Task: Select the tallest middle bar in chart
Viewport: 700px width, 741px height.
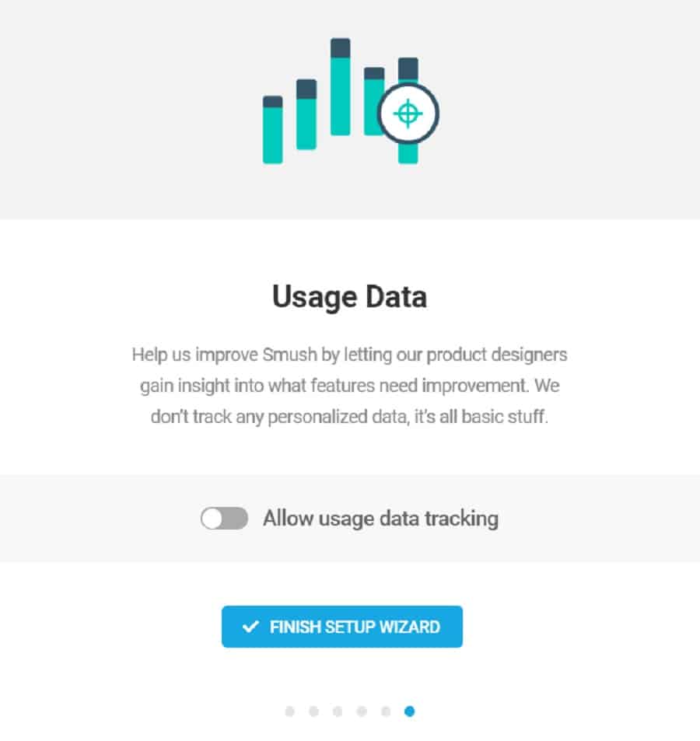Action: 340,89
